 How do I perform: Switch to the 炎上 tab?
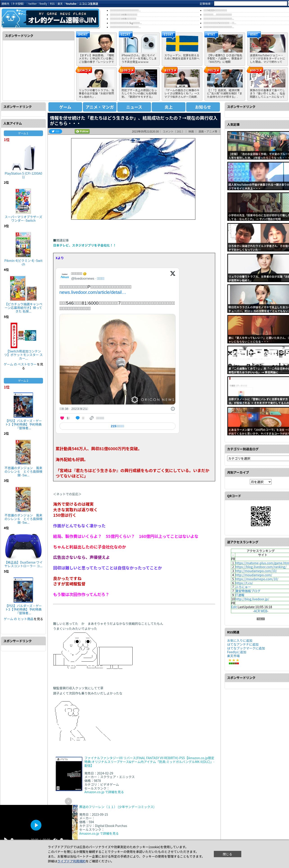(169, 107)
